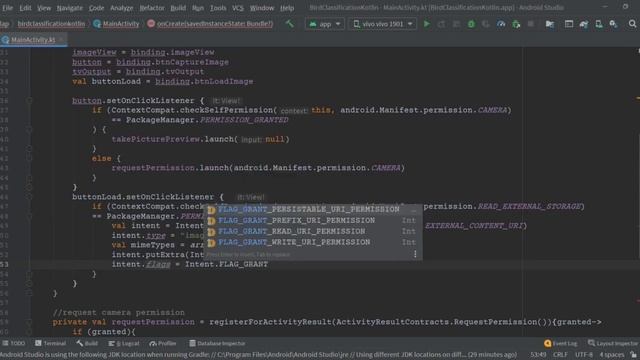Click the 53:49 cursor position indicator

point(538,355)
